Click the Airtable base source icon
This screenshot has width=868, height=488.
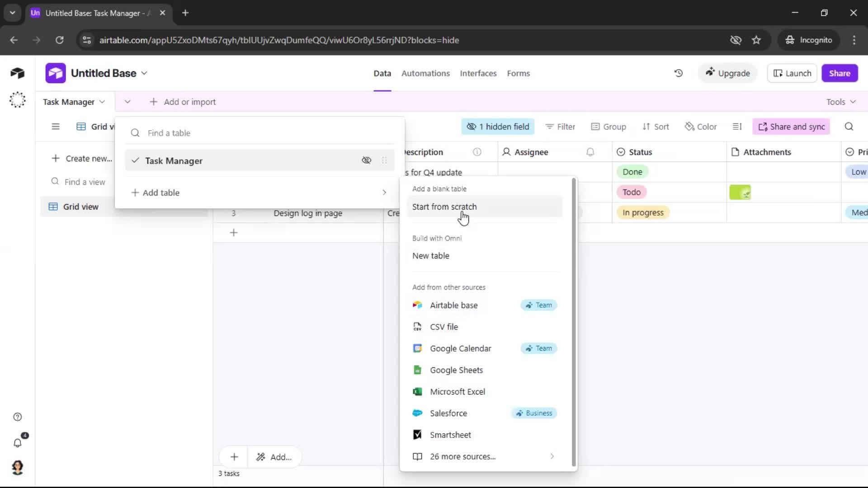(417, 305)
